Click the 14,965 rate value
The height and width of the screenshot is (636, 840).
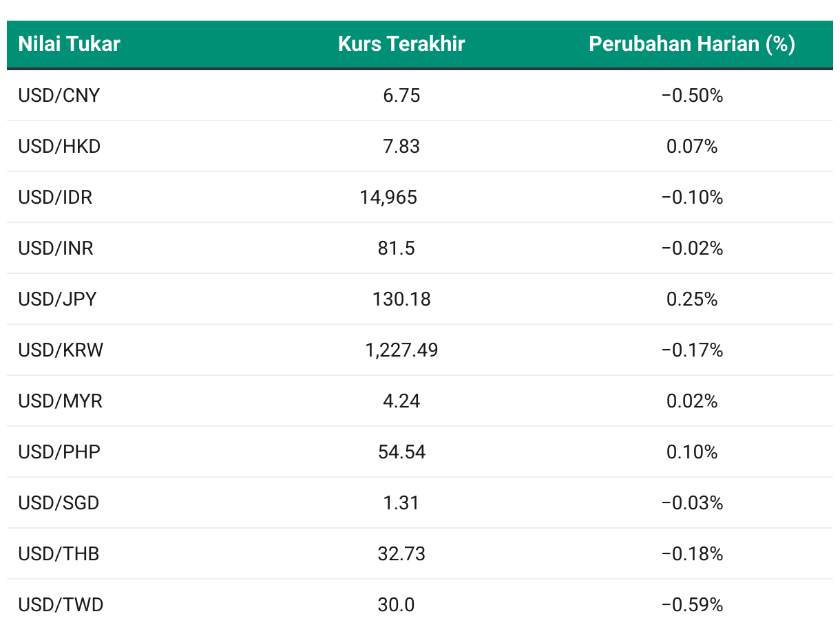click(388, 198)
